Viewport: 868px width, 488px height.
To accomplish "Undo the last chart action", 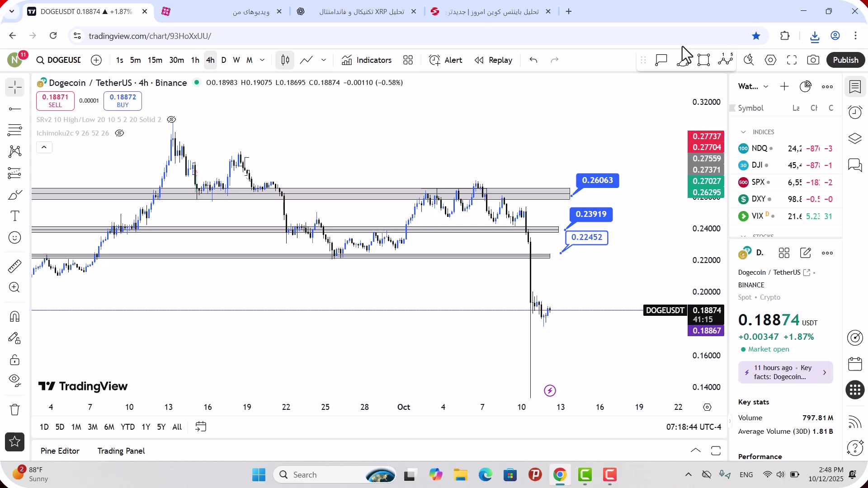I will coord(533,60).
